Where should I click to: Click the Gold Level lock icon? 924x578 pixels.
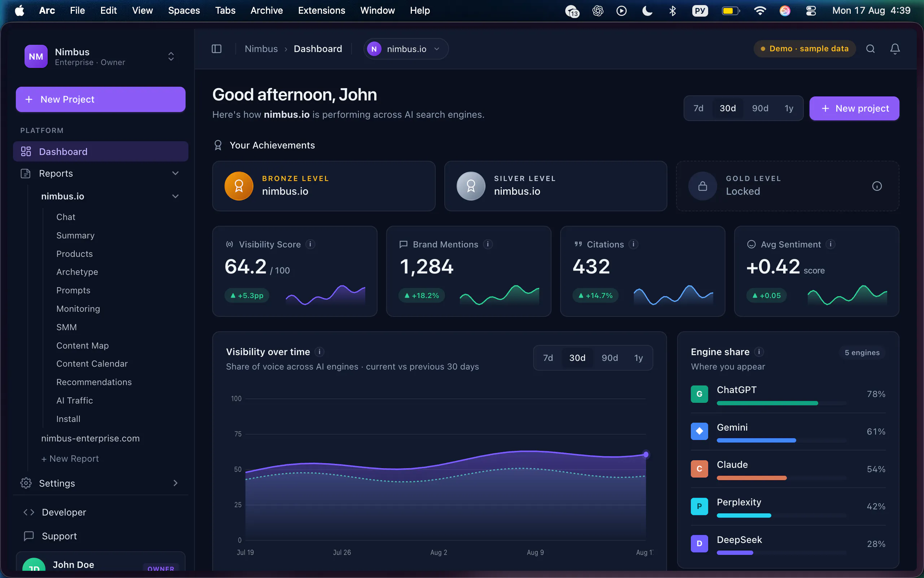tap(702, 186)
